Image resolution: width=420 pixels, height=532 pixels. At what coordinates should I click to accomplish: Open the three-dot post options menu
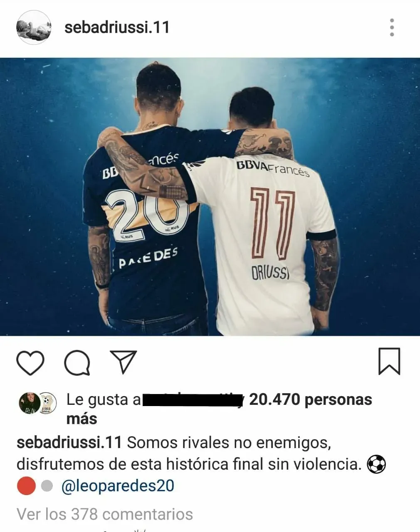[x=392, y=27]
